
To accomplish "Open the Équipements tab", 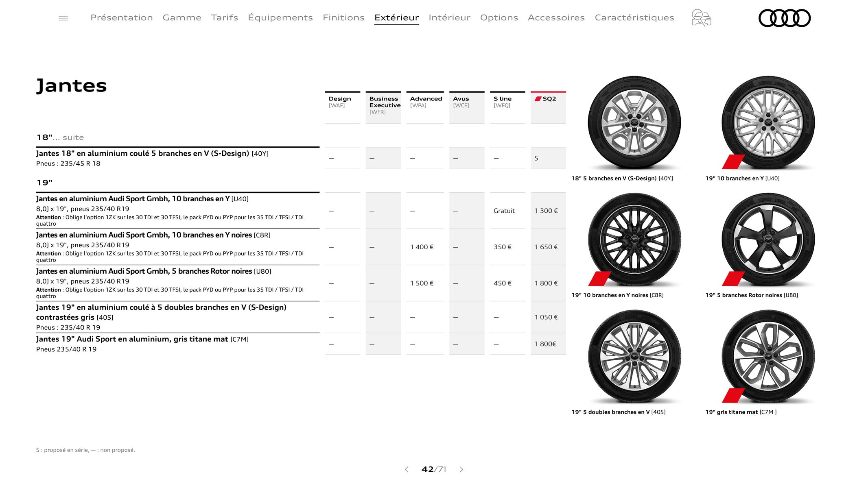I will [x=280, y=17].
